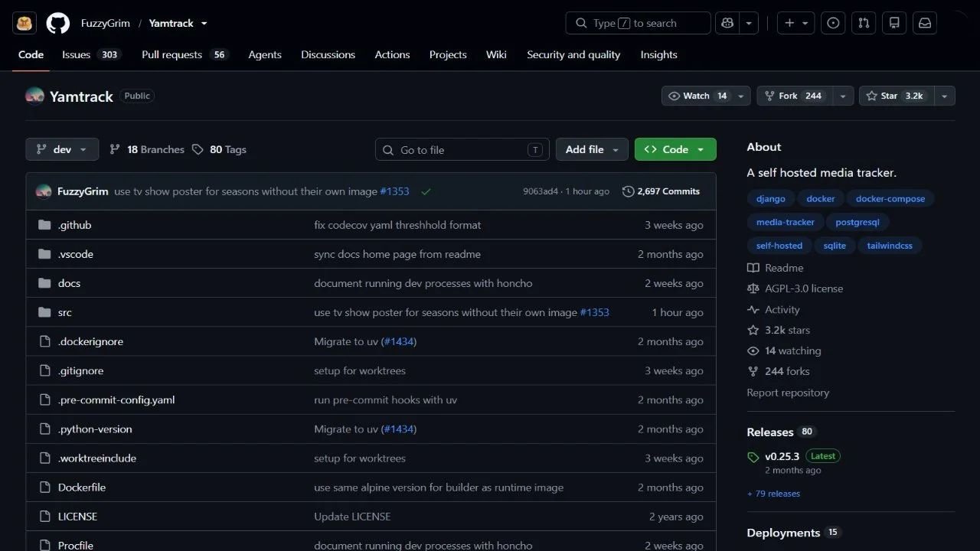This screenshot has height=551, width=980.
Task: Open the AGPL-3.0 license link
Action: pos(795,289)
